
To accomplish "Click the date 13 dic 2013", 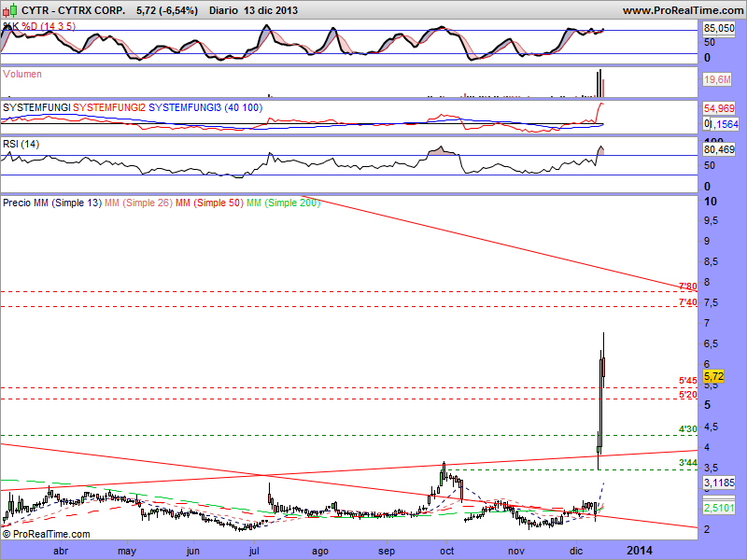I will pyautogui.click(x=271, y=10).
